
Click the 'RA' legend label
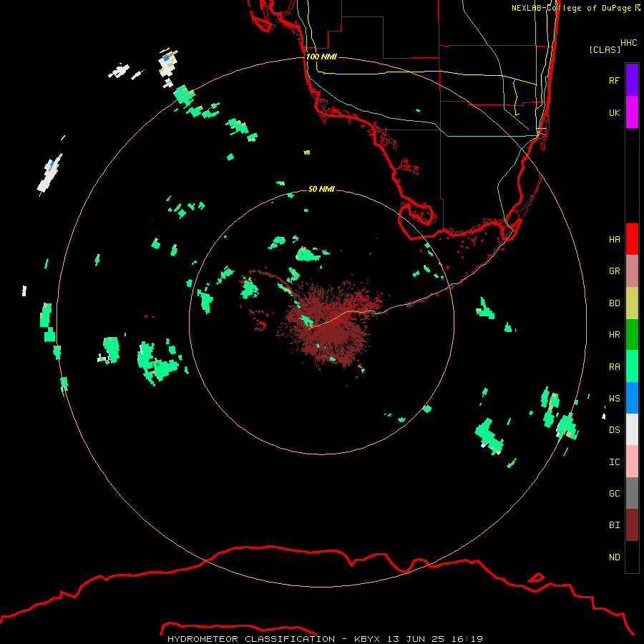click(614, 367)
